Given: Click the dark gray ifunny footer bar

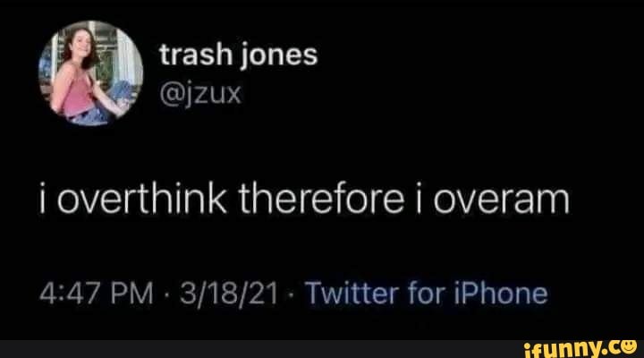Looking at the screenshot, I should pos(322,349).
